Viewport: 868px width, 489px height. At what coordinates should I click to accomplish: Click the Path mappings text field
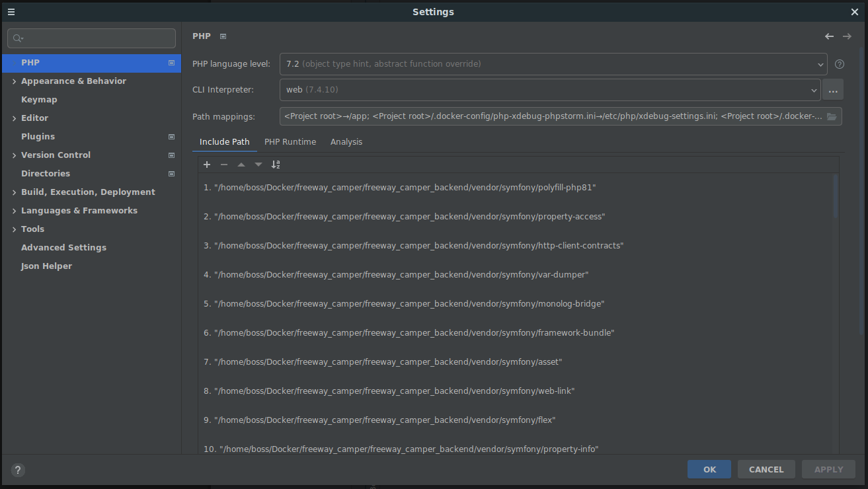click(561, 116)
